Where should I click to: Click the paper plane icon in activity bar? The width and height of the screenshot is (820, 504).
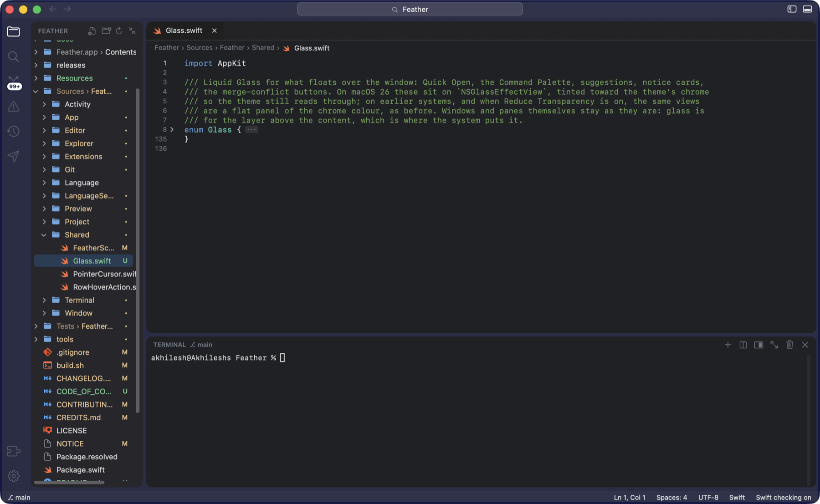[14, 156]
